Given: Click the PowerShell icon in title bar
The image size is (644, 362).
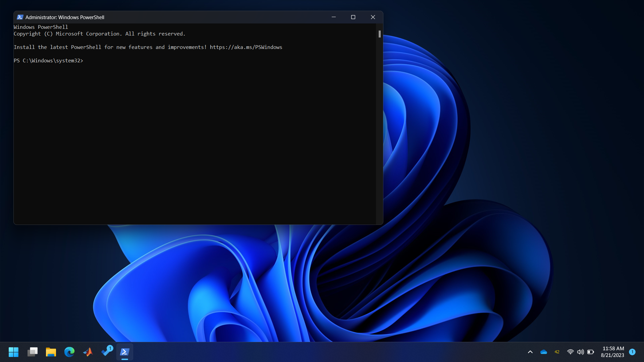Looking at the screenshot, I should [x=20, y=17].
